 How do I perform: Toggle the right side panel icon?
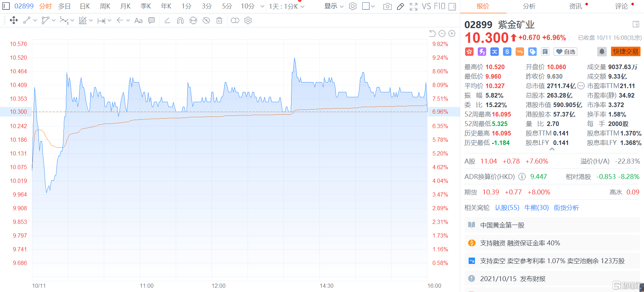coord(452,6)
